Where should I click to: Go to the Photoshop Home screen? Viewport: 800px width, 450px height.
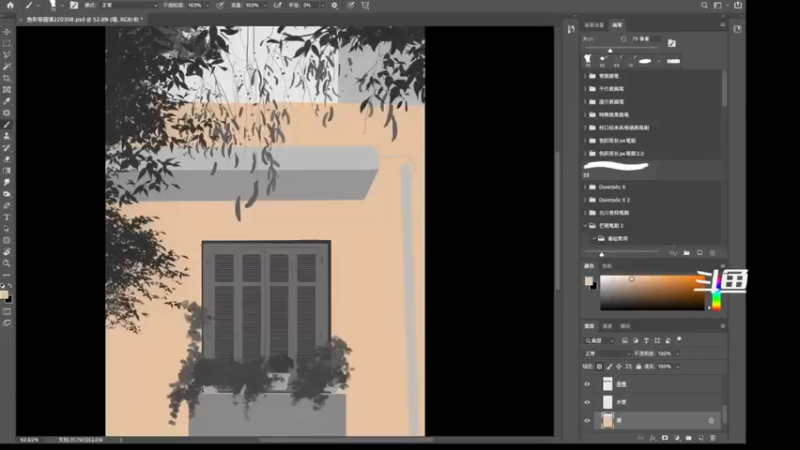[10, 5]
